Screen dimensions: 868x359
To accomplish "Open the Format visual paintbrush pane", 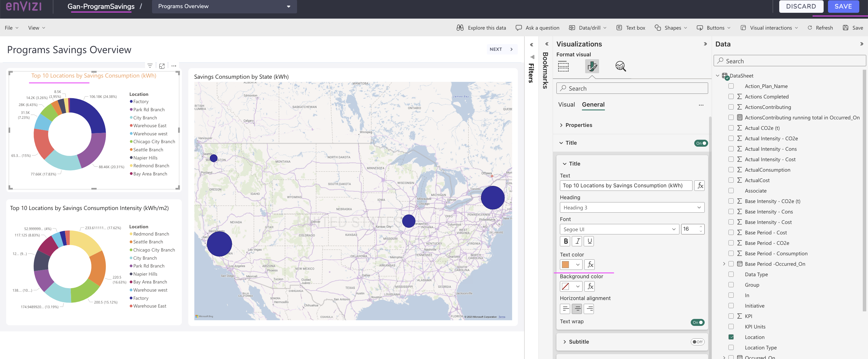I will click(x=592, y=67).
